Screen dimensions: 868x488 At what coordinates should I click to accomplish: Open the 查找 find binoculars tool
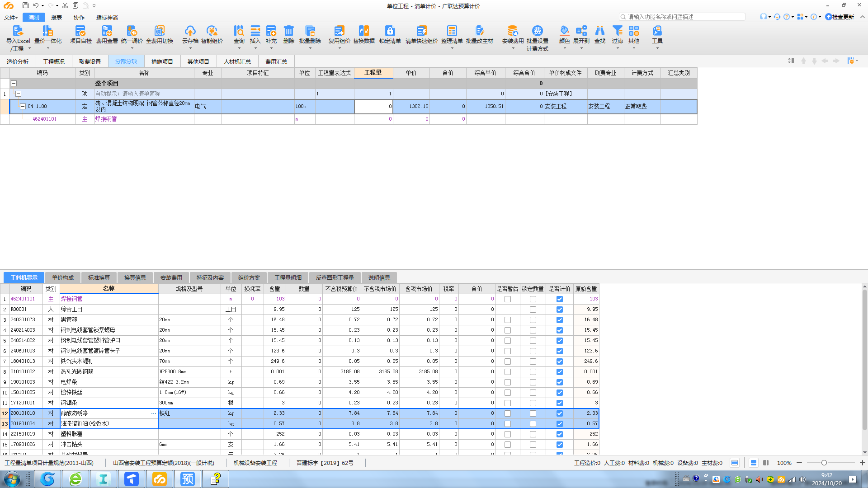pyautogui.click(x=600, y=31)
